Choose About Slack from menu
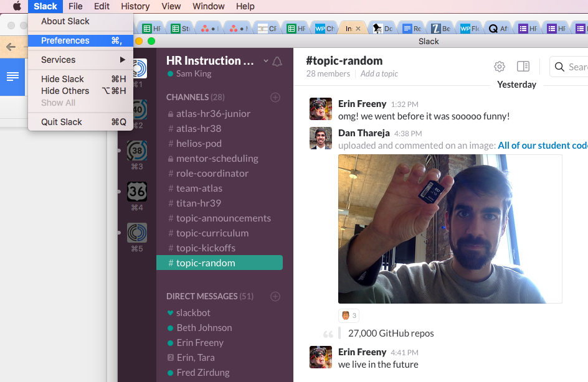588x382 pixels. [80, 21]
